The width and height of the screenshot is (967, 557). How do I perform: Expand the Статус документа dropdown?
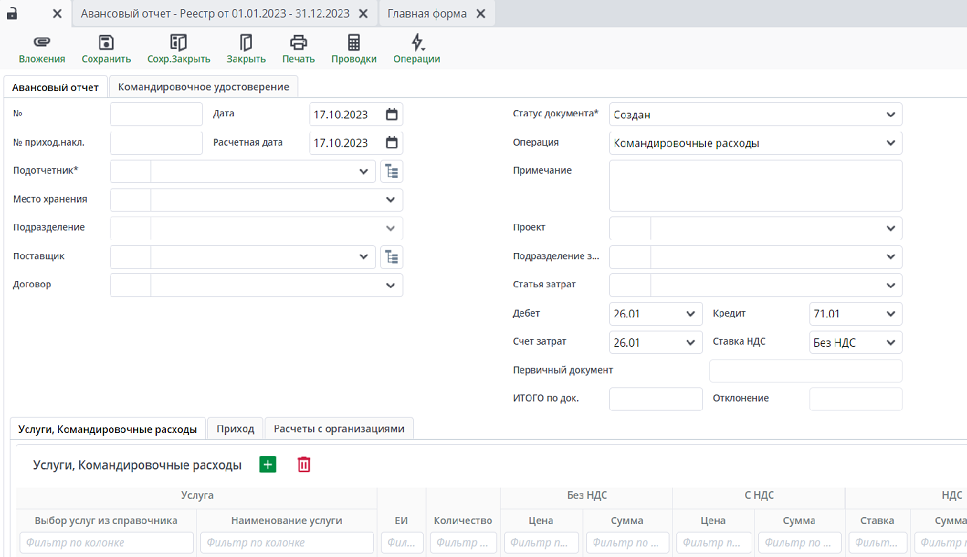[x=890, y=115]
